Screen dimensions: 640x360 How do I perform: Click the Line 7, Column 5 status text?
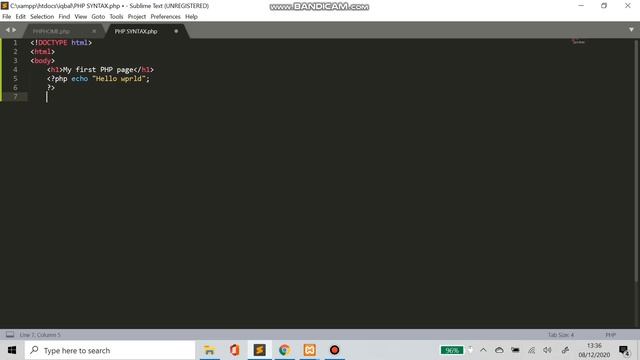tap(40, 335)
